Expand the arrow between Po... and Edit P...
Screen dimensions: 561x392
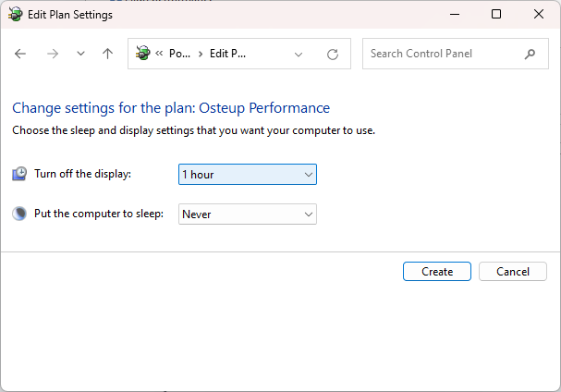coord(201,54)
